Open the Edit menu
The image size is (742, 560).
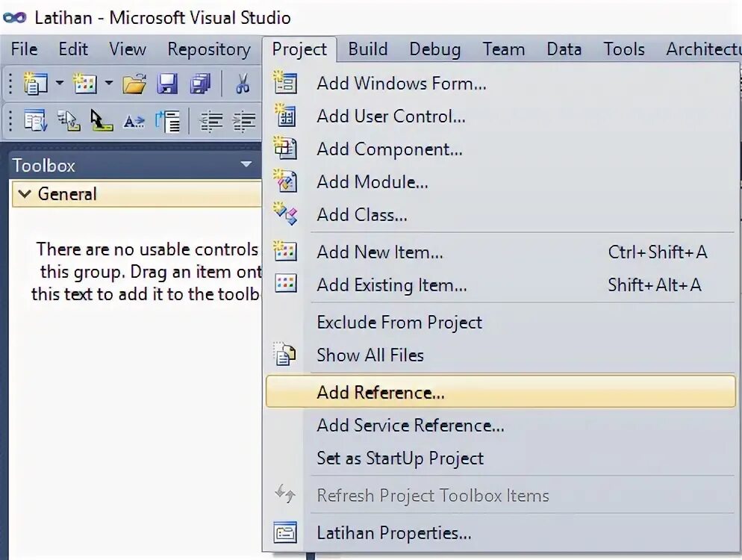73,49
